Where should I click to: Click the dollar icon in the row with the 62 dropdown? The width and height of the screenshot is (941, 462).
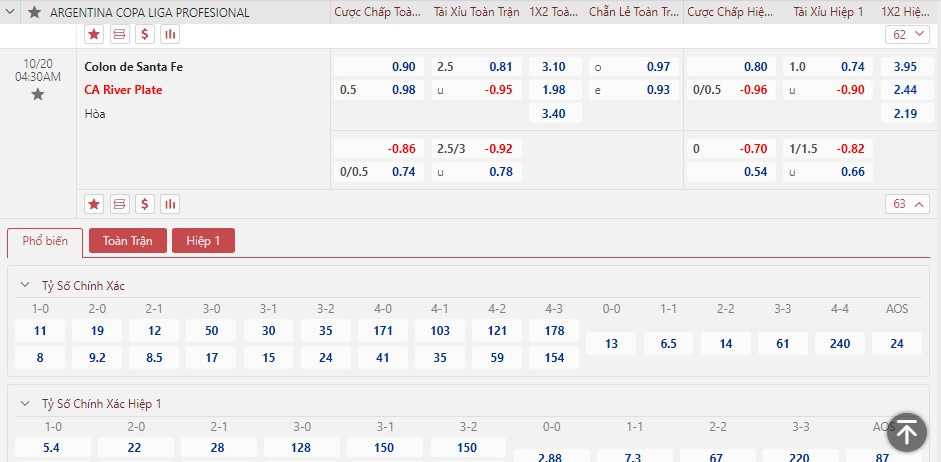click(145, 34)
